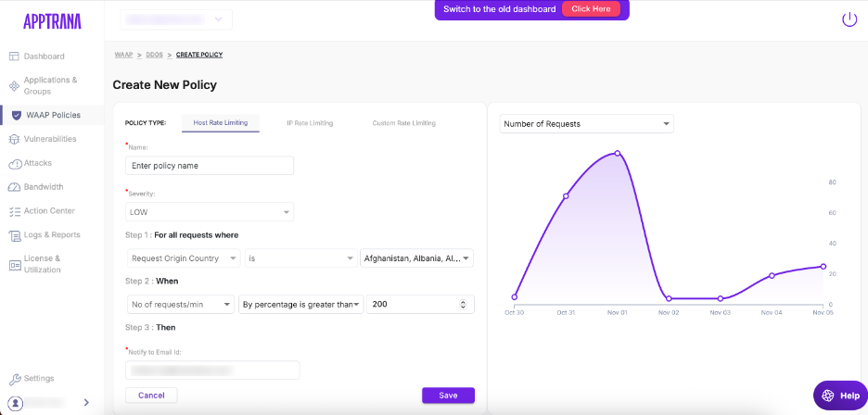Click the Save button
Viewport: 868px width, 415px height.
click(449, 395)
